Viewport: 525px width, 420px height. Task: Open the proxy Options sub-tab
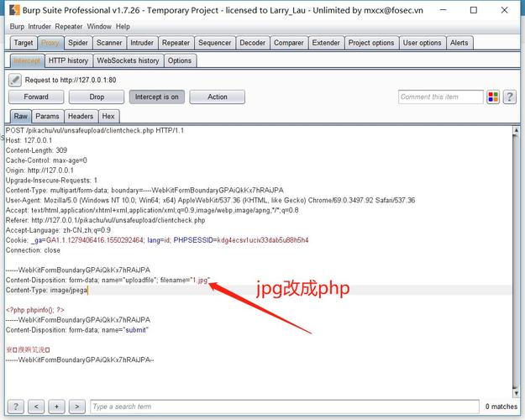[x=180, y=60]
